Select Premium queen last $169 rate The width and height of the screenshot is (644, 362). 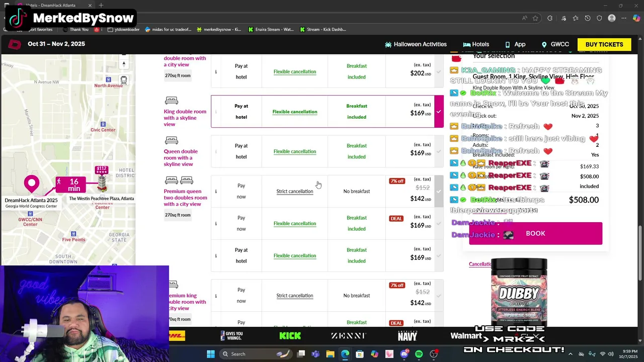click(x=439, y=255)
